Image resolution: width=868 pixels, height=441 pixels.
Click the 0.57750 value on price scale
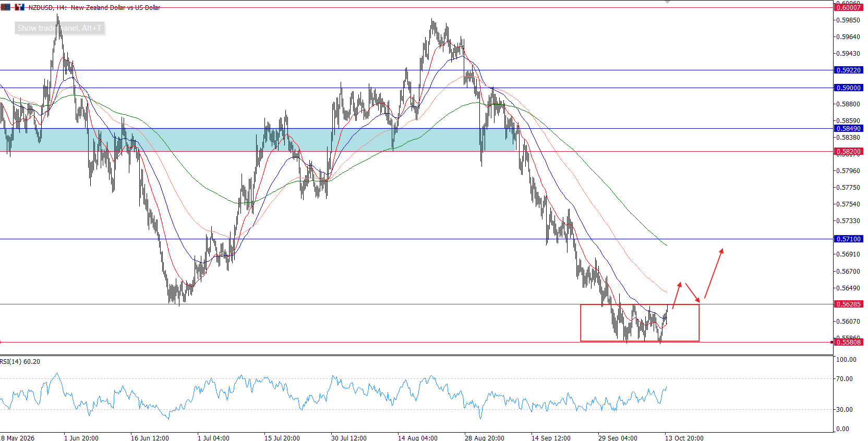click(x=848, y=188)
